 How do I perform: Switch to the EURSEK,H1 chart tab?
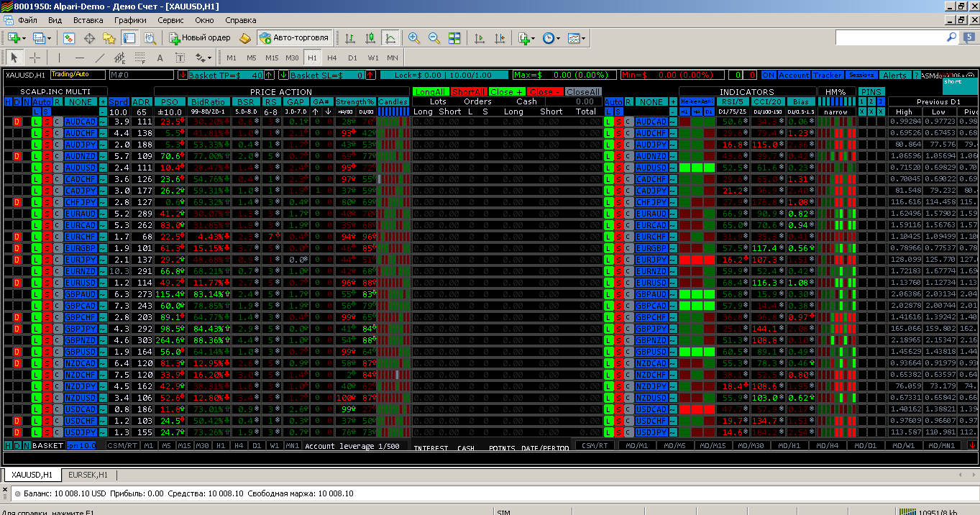coord(88,475)
